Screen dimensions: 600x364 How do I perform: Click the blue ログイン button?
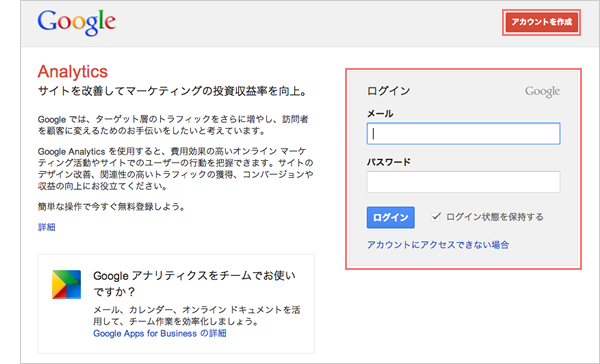tap(390, 217)
